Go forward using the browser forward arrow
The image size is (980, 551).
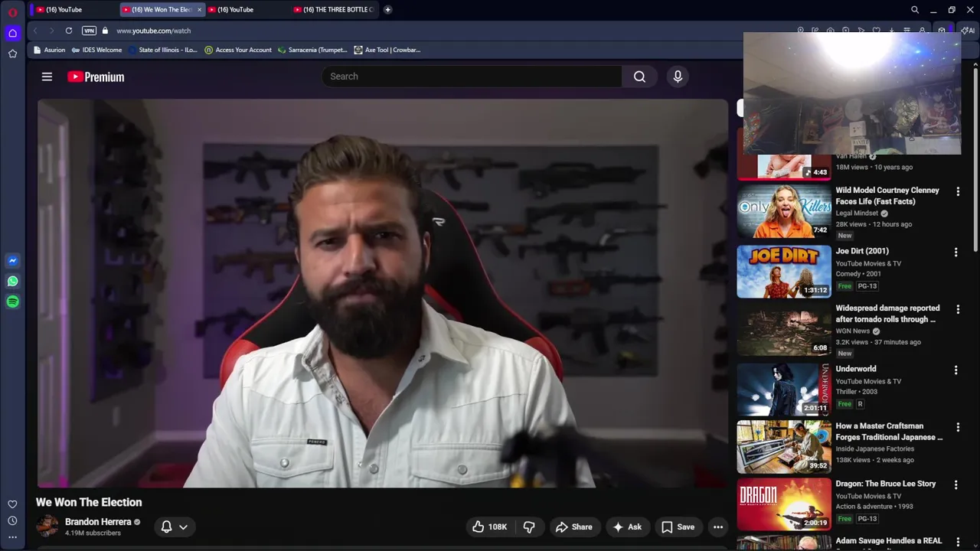click(51, 31)
